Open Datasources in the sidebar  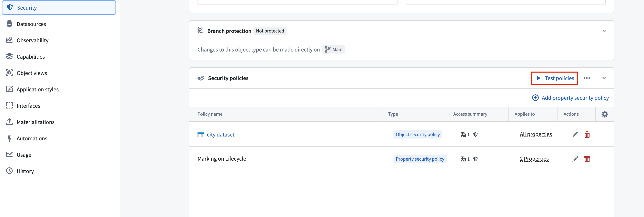(x=31, y=24)
